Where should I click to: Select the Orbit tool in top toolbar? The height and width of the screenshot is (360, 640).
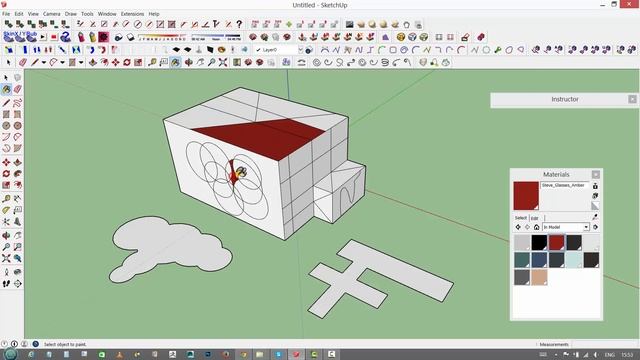tap(189, 62)
